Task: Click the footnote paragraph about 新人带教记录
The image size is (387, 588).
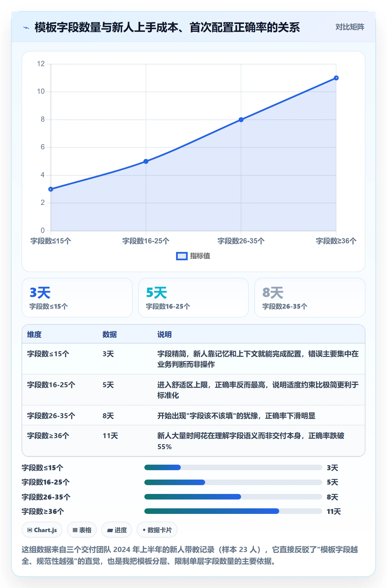Action: coord(190,555)
